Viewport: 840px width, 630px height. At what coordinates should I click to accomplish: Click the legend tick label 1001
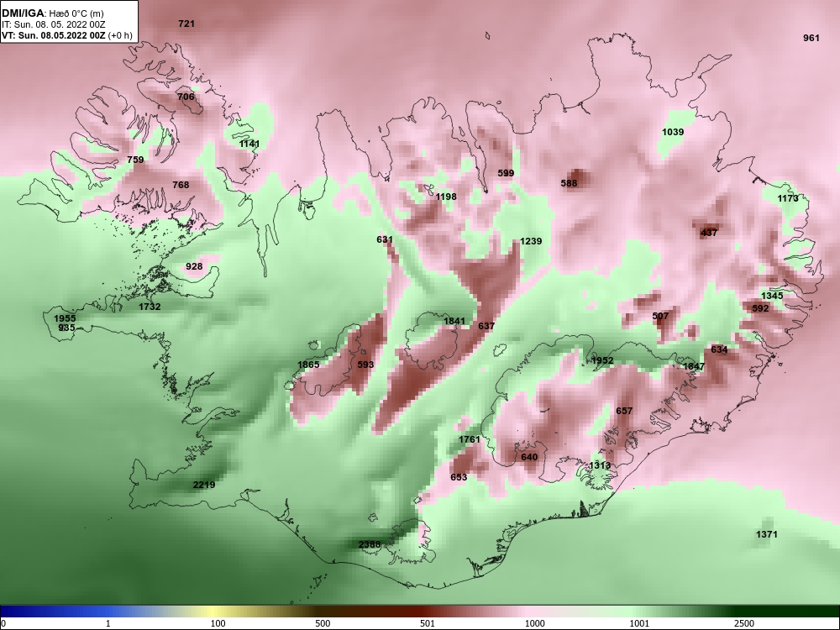point(639,623)
